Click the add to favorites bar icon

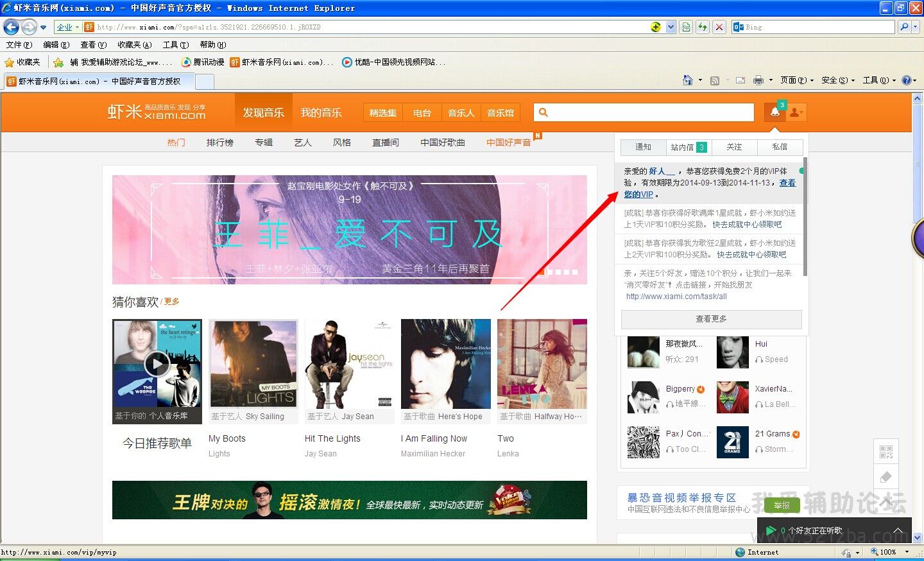click(x=58, y=62)
